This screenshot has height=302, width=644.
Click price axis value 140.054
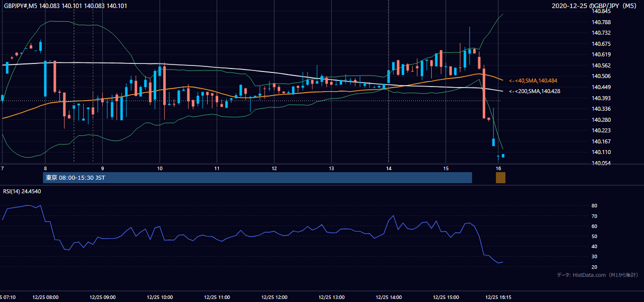tap(601, 163)
